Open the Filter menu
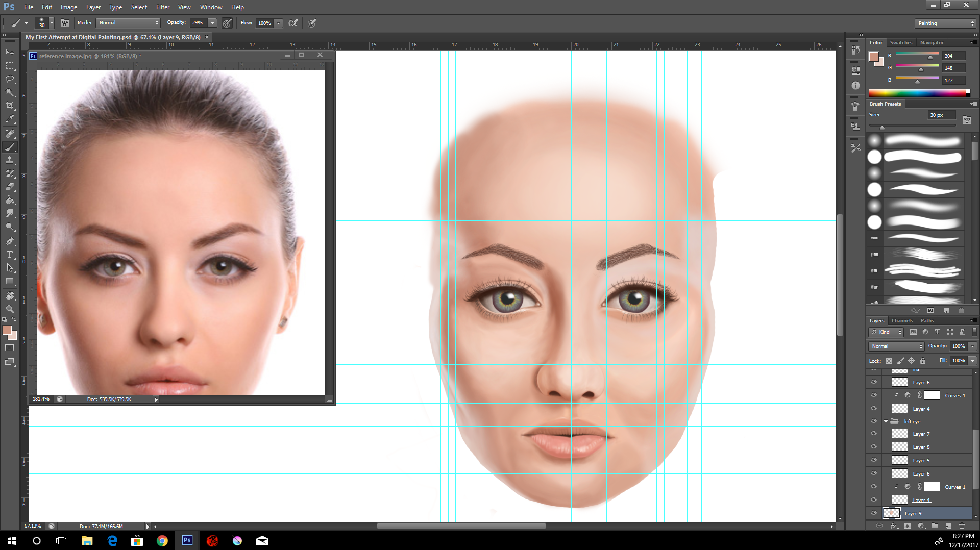 [x=163, y=7]
